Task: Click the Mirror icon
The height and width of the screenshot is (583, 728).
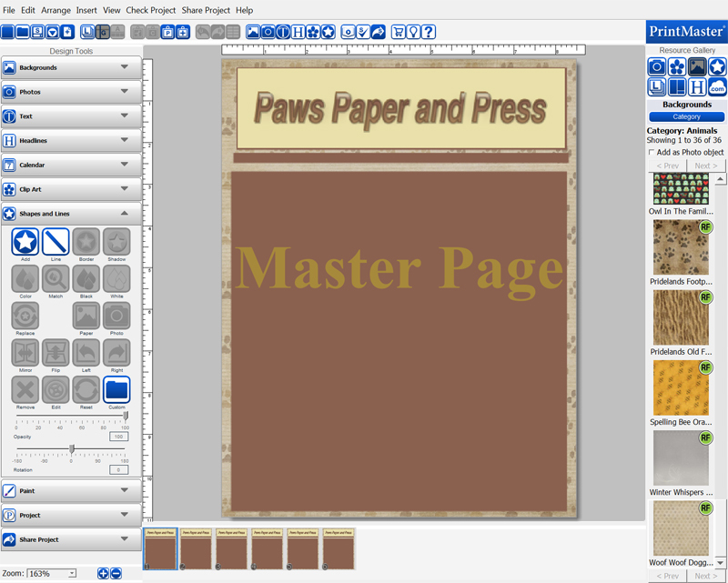Action: [25, 353]
